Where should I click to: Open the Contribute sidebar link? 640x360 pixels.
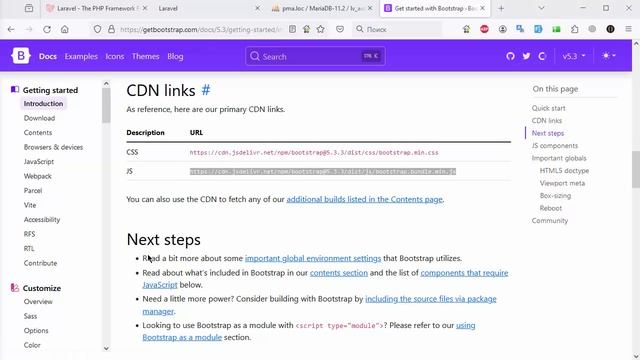pyautogui.click(x=40, y=263)
